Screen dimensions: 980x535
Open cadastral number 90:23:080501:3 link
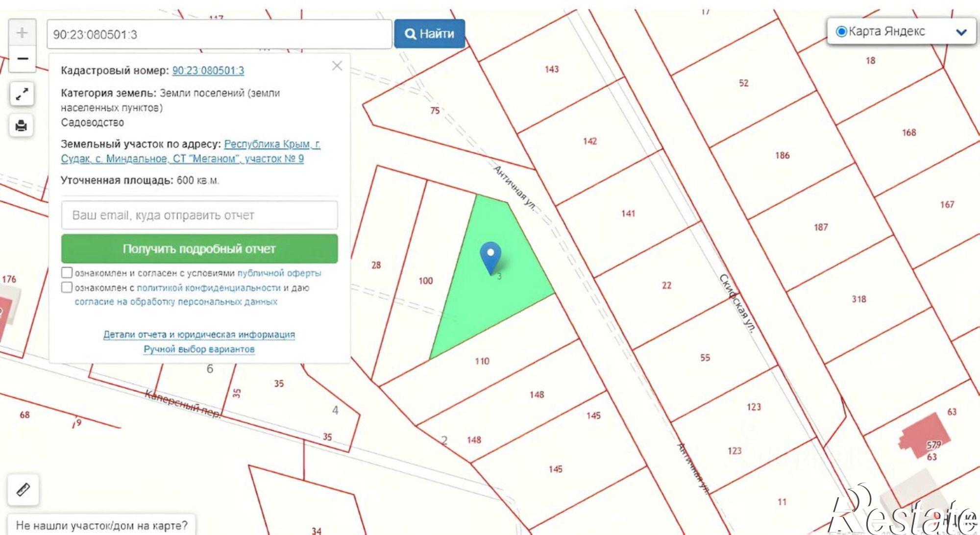pyautogui.click(x=208, y=71)
